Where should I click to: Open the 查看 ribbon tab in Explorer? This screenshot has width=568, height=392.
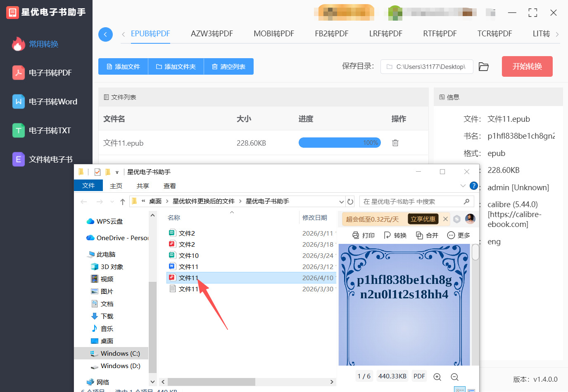[x=170, y=186]
